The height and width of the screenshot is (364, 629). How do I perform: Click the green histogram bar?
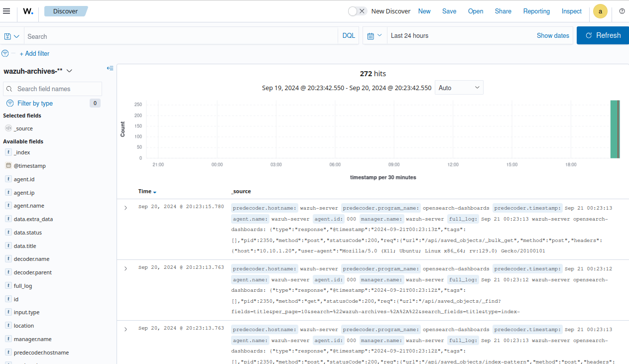coord(615,129)
